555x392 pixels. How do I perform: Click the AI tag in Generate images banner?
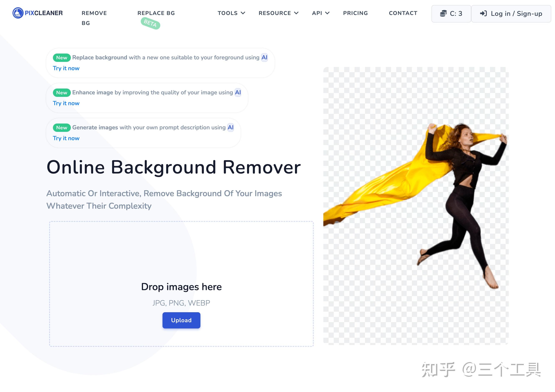pos(231,128)
